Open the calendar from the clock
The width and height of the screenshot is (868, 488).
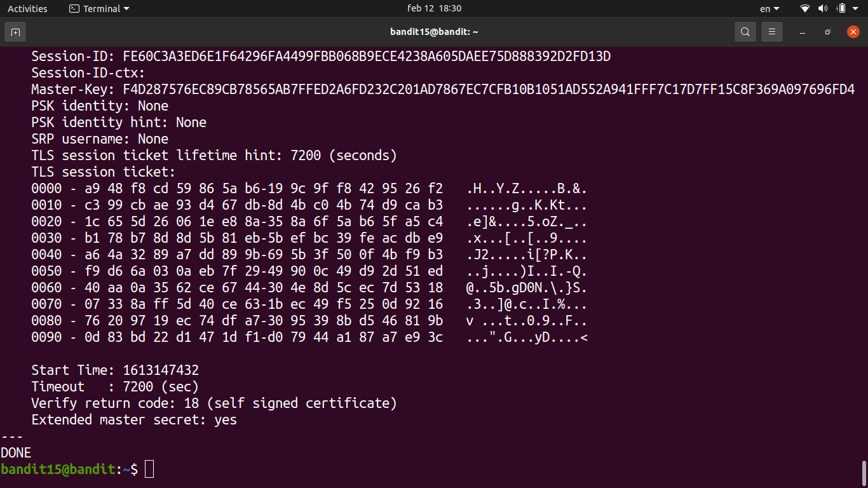(434, 8)
